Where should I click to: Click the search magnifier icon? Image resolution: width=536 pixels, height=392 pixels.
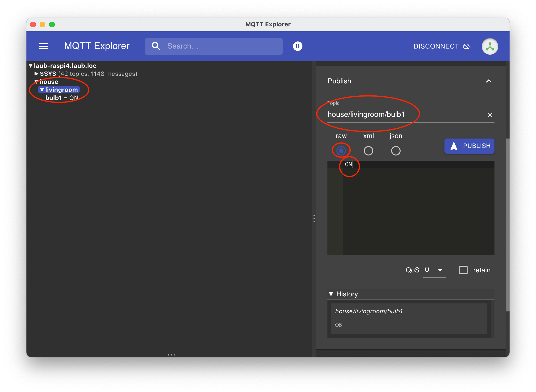point(156,46)
